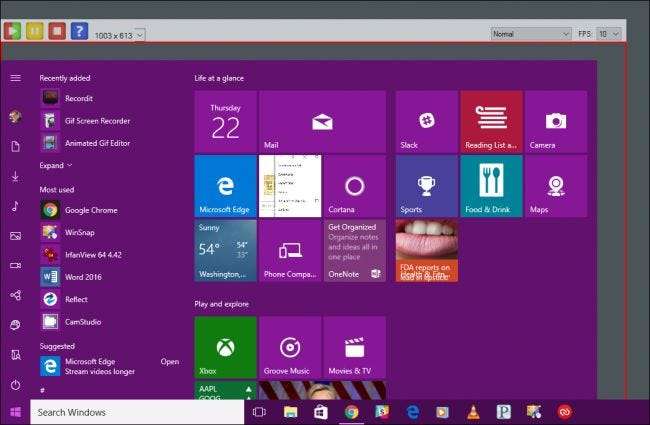Open the Cortana tile
This screenshot has height=425, width=650.
pos(353,185)
